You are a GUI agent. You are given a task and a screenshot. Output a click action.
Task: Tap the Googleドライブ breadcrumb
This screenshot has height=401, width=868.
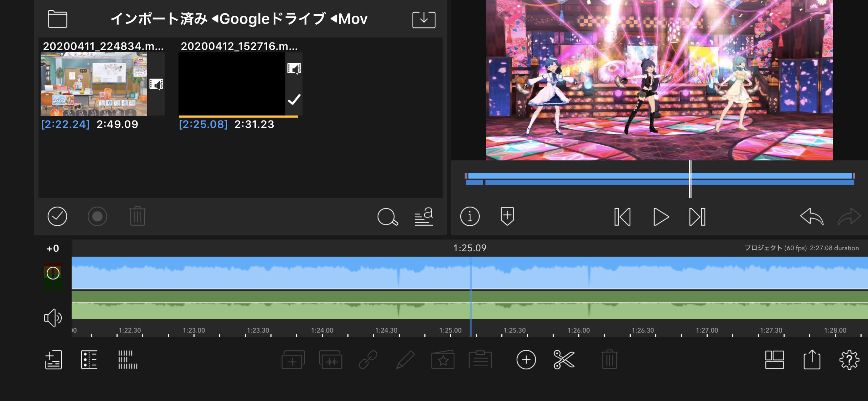point(273,19)
